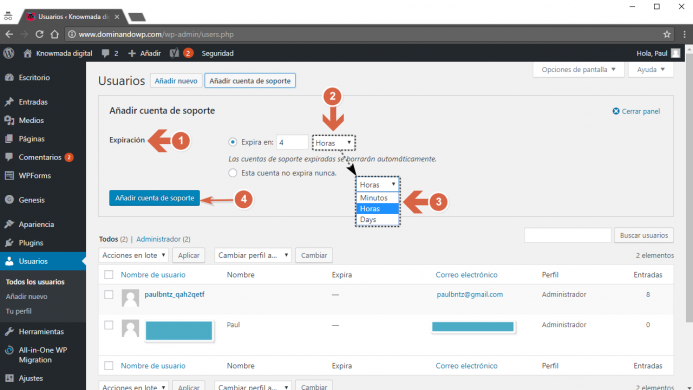Bookmark page with star icon

[667, 34]
